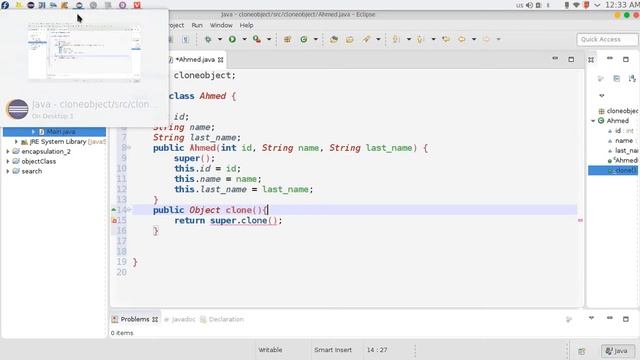This screenshot has width=640, height=360.
Task: Select the last_name field in Outline
Action: click(622, 150)
